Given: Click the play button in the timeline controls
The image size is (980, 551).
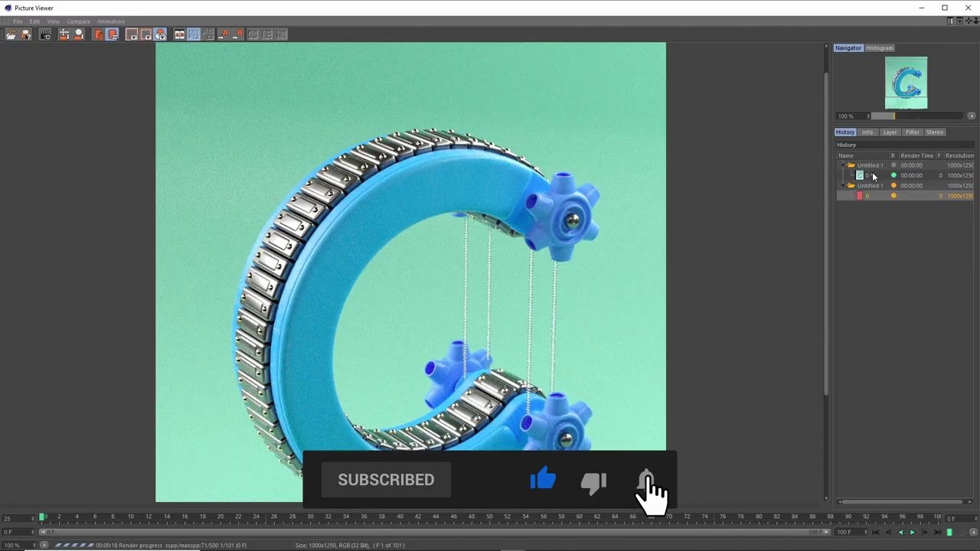Looking at the screenshot, I should point(913,532).
